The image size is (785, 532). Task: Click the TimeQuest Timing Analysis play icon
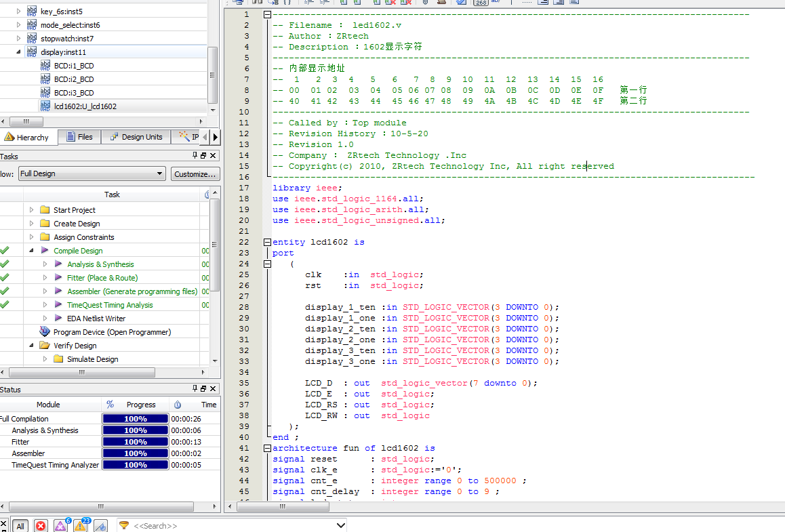(58, 304)
